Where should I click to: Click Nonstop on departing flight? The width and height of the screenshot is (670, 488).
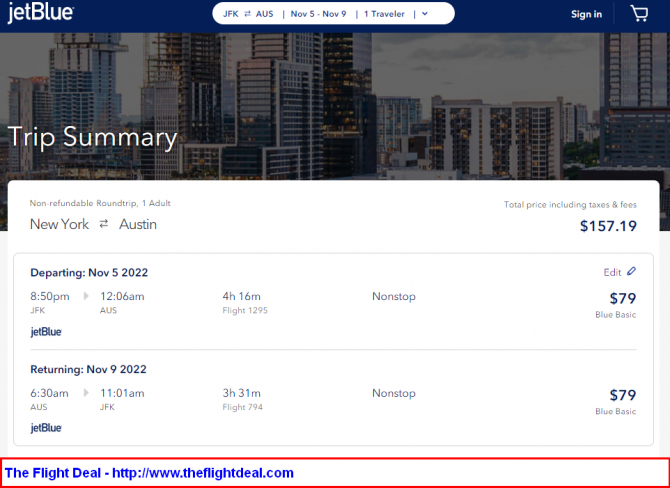[394, 296]
